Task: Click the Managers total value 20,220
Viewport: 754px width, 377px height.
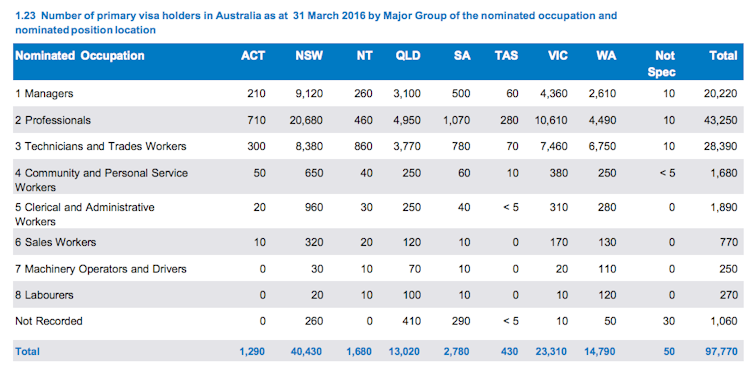Action: (x=718, y=94)
